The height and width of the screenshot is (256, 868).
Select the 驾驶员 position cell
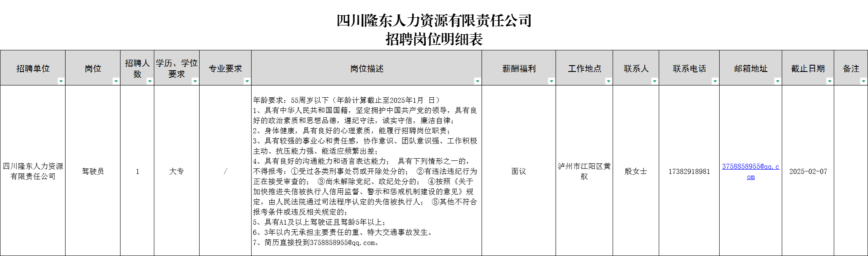(x=93, y=171)
